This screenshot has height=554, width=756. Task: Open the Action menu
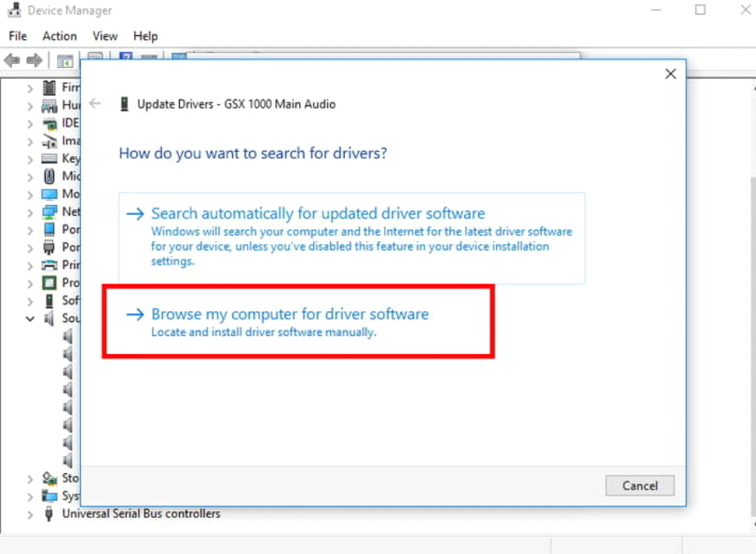59,36
